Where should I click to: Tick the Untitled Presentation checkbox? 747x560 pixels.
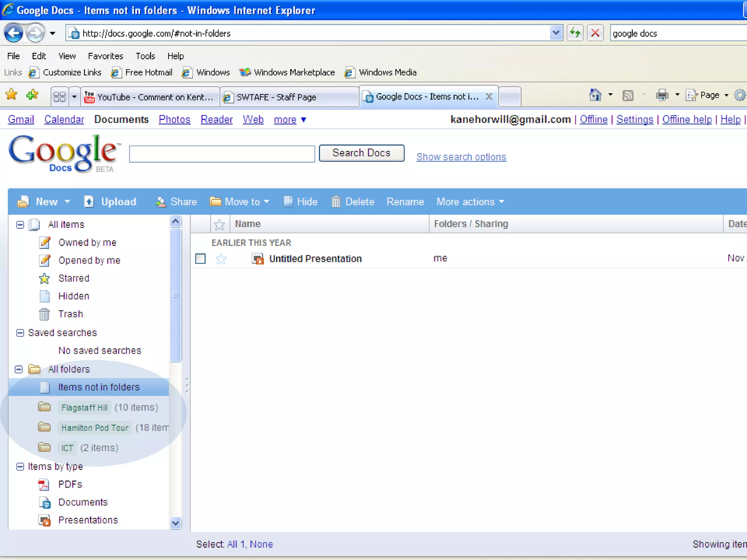[200, 259]
